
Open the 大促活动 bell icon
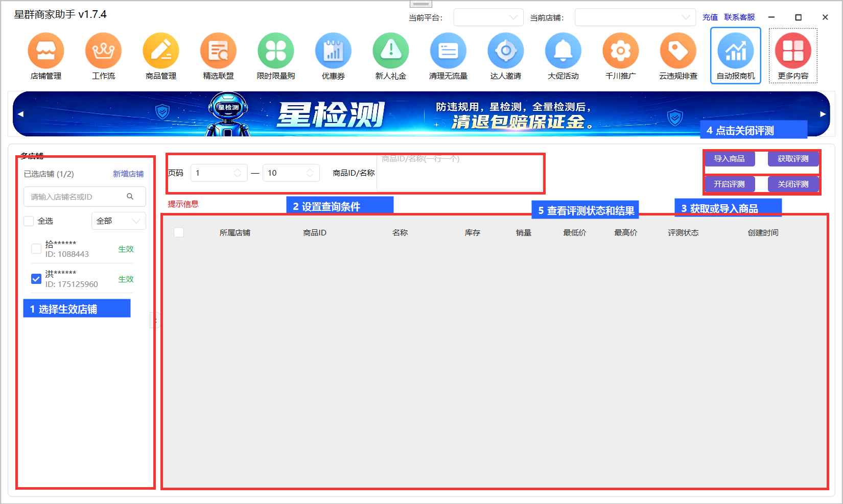[x=563, y=51]
